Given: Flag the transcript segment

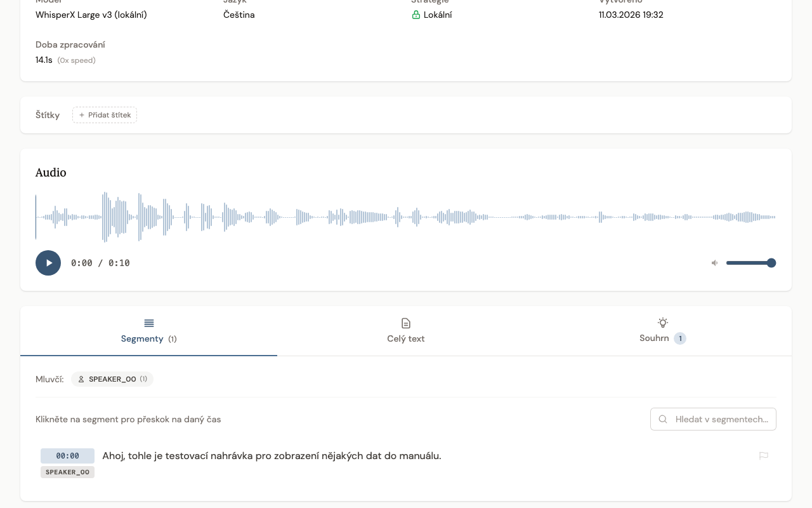Looking at the screenshot, I should coord(764,456).
